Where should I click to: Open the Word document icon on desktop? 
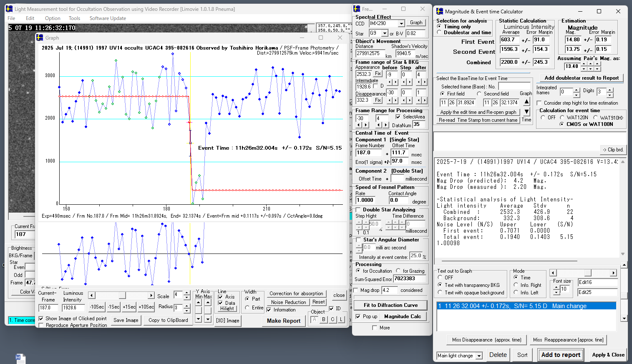pos(20,359)
